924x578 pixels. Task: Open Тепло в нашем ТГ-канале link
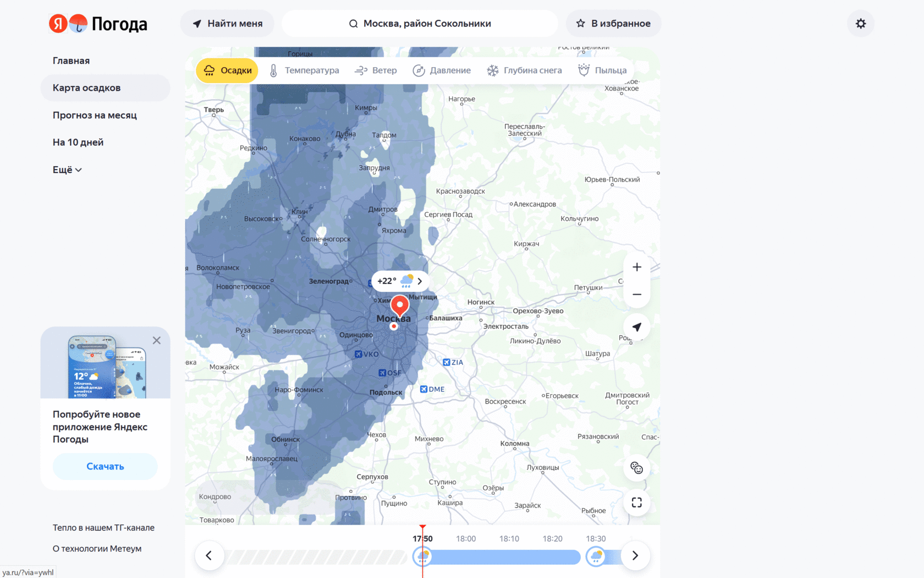tap(103, 527)
